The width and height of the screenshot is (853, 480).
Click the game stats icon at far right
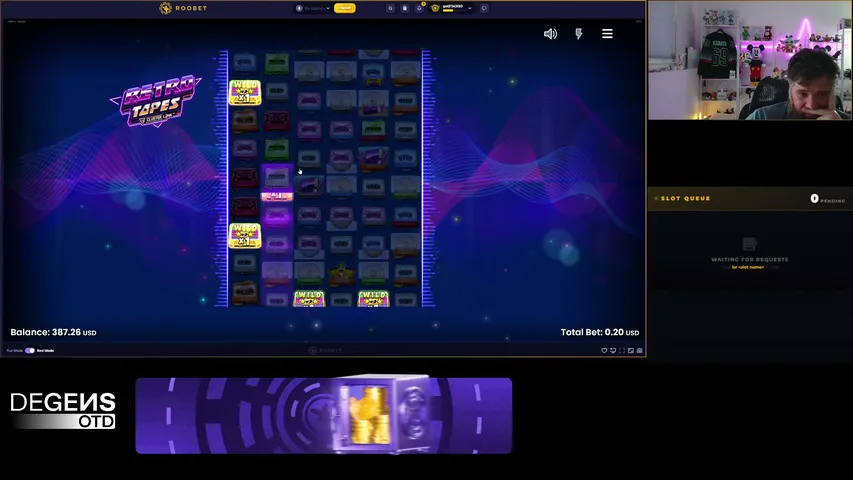[x=640, y=350]
